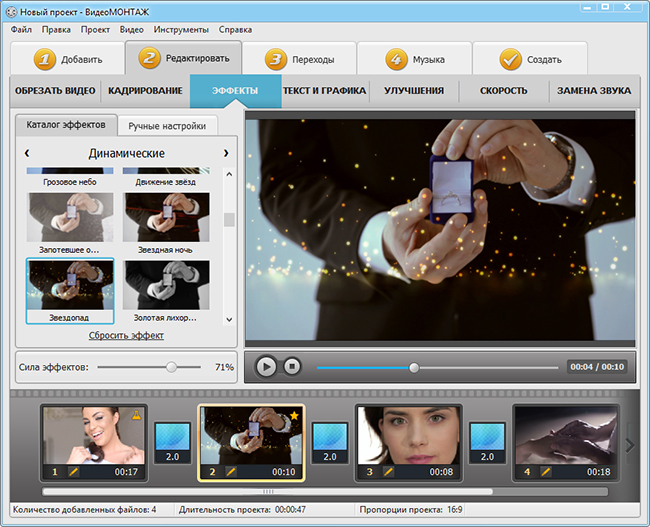Click the gold star on clip 2
This screenshot has height=527, width=650.
click(296, 414)
